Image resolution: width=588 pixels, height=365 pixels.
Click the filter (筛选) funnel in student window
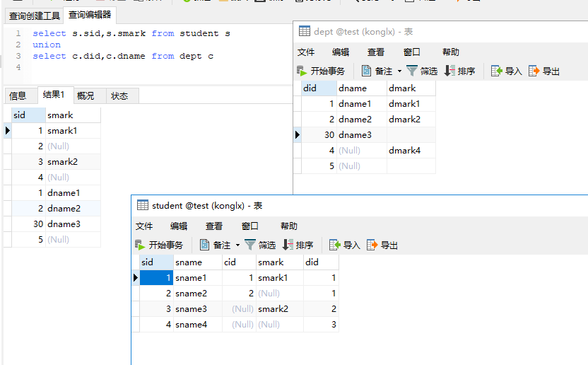249,245
